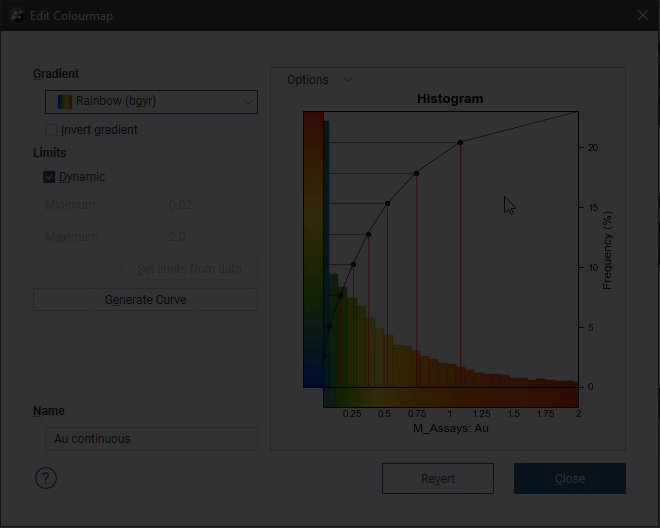The image size is (660, 528).
Task: Expand the Options menu above the histogram
Action: 319,80
